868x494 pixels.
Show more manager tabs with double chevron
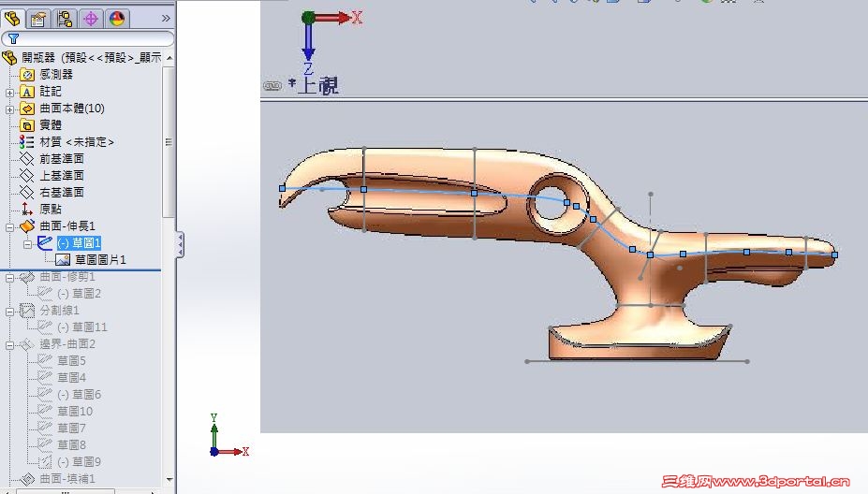point(166,19)
